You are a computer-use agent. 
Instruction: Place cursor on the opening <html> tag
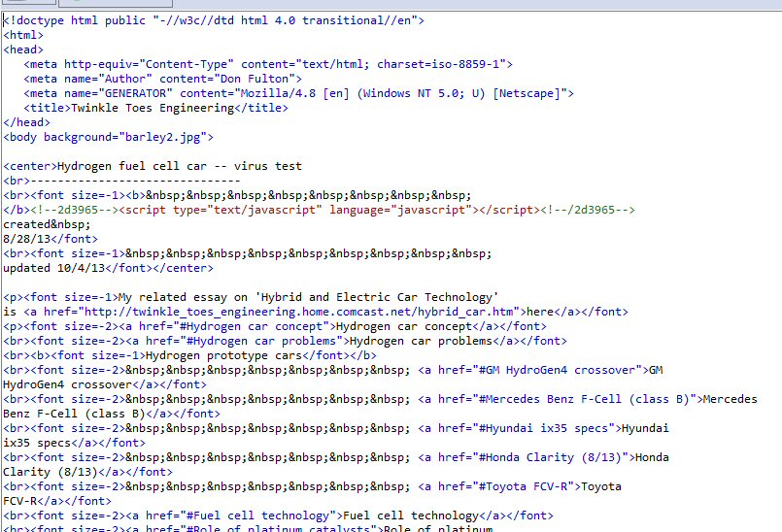(x=23, y=35)
